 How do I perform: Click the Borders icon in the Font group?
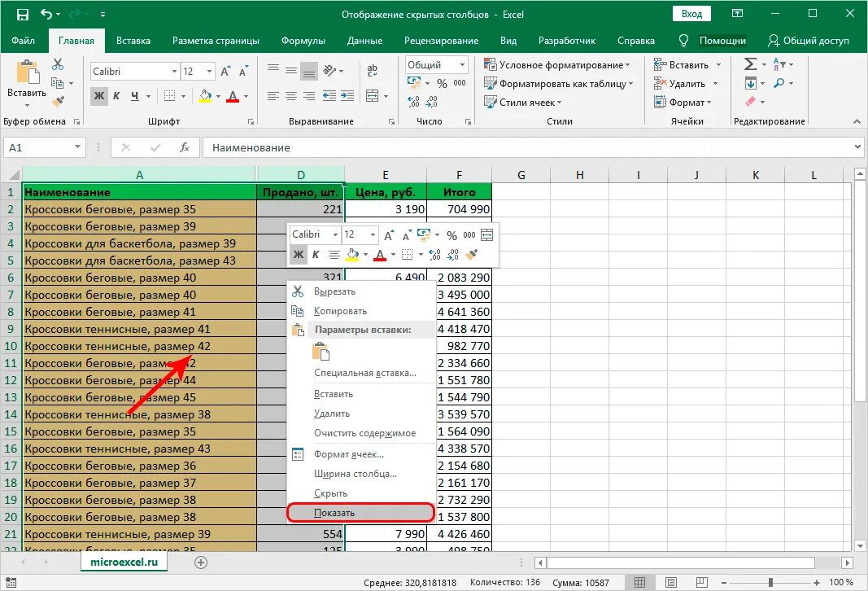(x=170, y=96)
